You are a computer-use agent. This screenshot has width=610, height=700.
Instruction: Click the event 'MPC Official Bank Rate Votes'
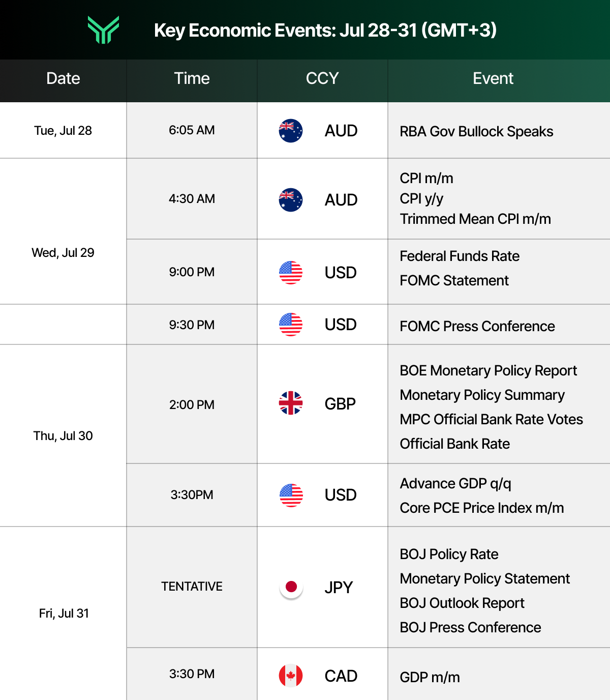pos(491,419)
